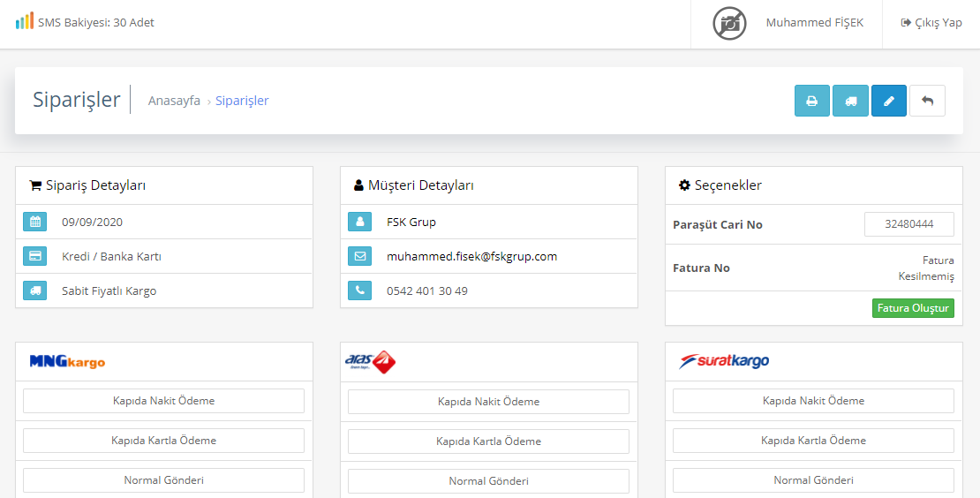The height and width of the screenshot is (498, 980).
Task: Go to Anasayfa breadcrumb
Action: (x=174, y=101)
